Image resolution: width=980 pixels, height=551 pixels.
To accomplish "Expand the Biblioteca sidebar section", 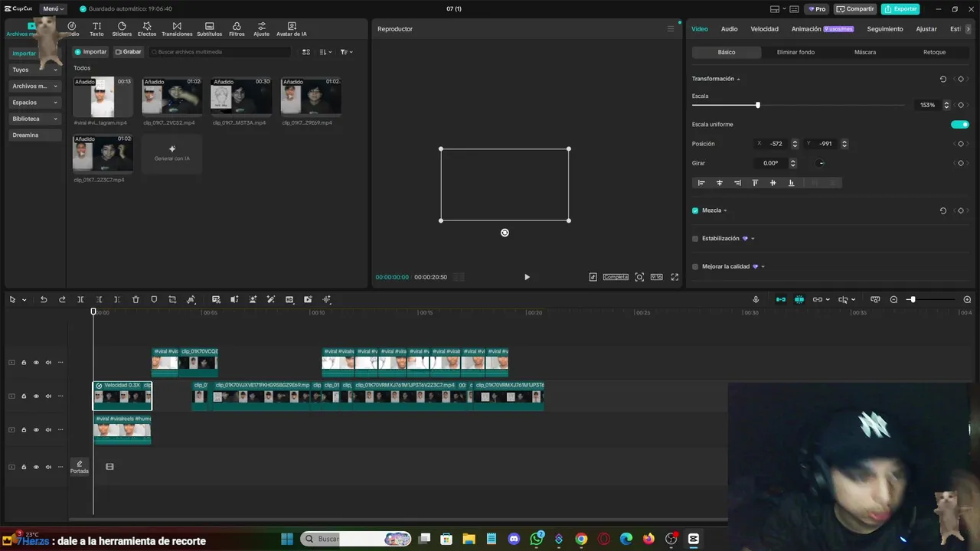I will point(35,119).
